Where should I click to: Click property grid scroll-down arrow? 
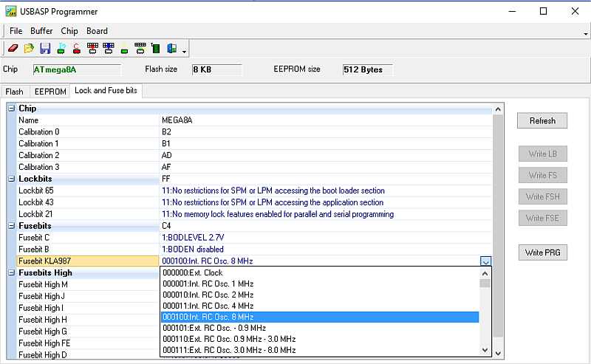click(x=498, y=353)
